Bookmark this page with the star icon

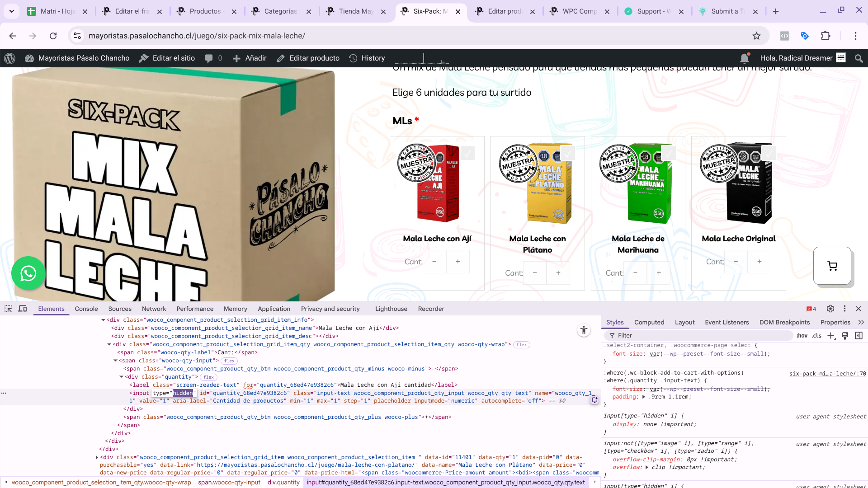[x=756, y=36]
